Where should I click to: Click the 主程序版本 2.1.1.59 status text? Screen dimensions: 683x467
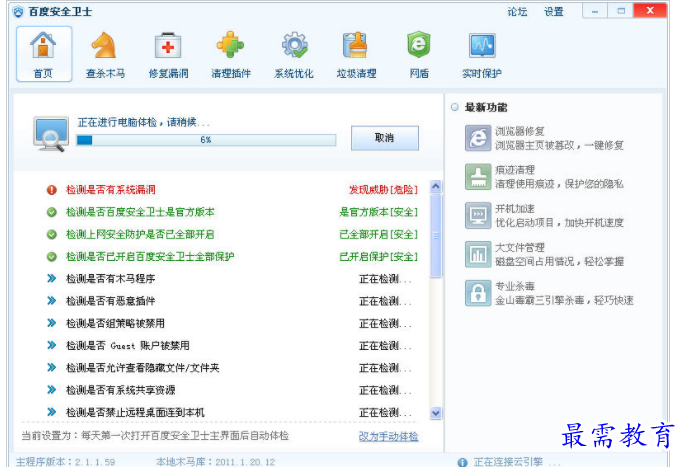point(66,462)
